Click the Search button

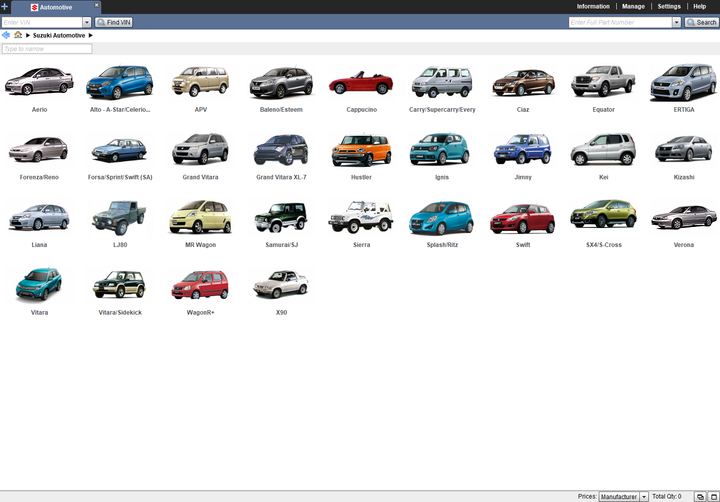coord(701,22)
